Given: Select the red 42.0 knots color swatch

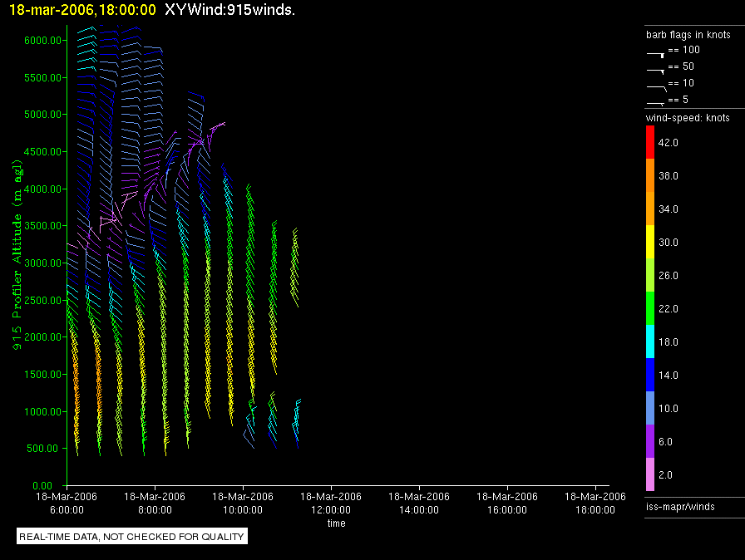Looking at the screenshot, I should coord(650,142).
